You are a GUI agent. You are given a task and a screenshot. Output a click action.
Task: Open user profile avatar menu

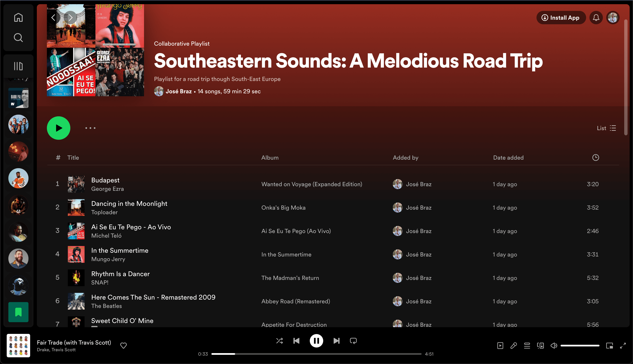pyautogui.click(x=613, y=18)
